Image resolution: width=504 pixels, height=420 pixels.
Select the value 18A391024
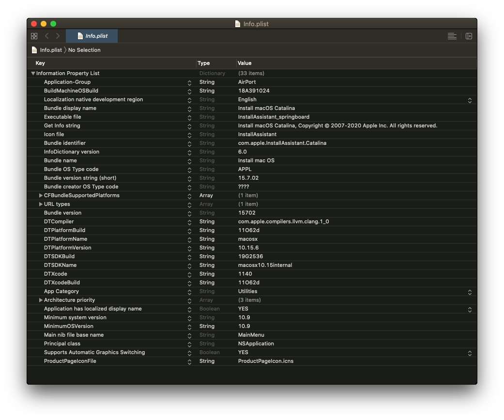point(254,91)
